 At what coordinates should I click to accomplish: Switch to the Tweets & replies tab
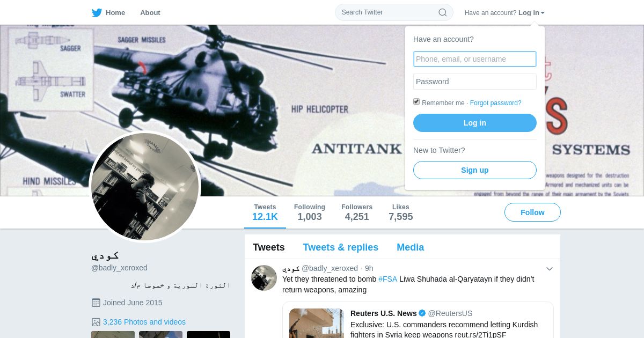[340, 247]
